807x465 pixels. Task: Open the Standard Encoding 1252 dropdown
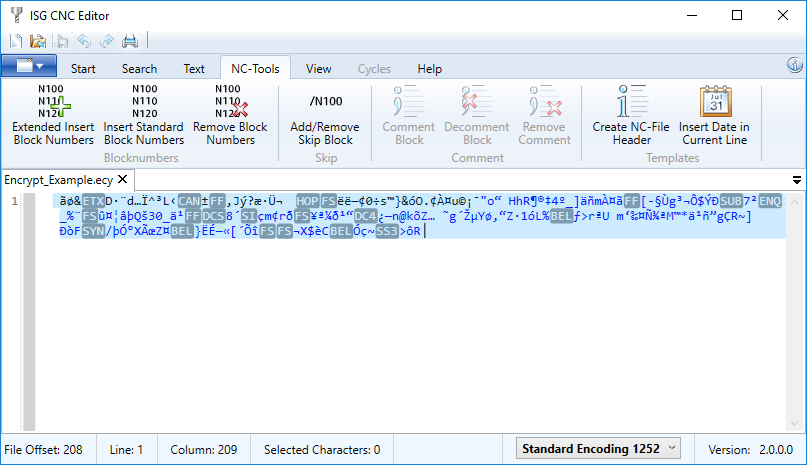pos(598,449)
